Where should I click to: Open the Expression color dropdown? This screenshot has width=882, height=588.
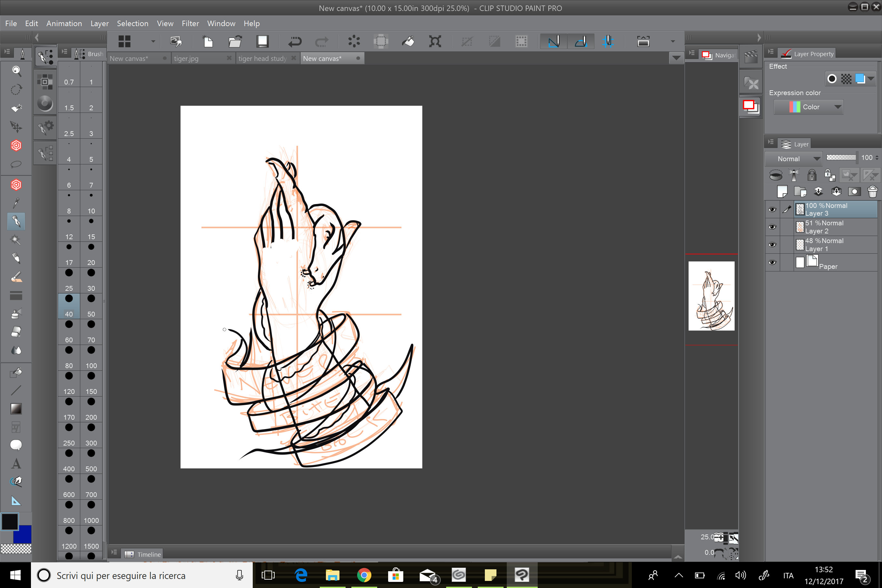[x=808, y=107]
